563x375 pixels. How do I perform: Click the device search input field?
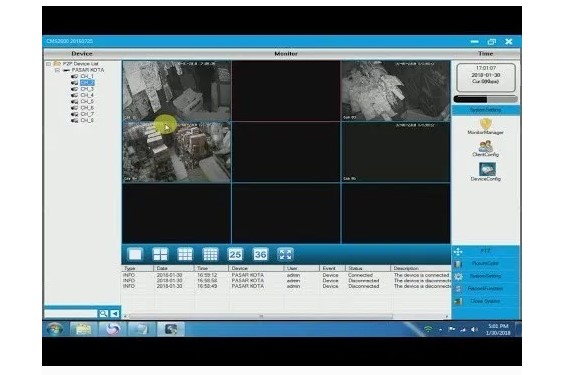click(x=71, y=314)
